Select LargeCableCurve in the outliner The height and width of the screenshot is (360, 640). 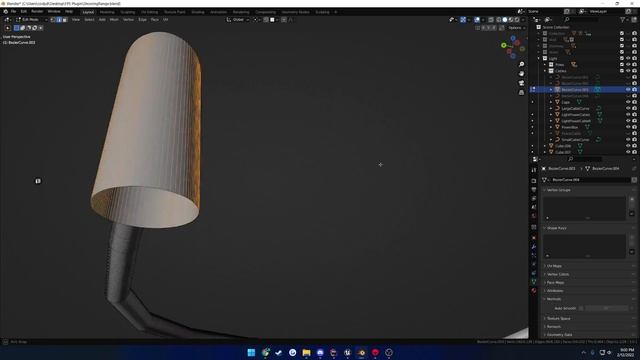(x=576, y=109)
